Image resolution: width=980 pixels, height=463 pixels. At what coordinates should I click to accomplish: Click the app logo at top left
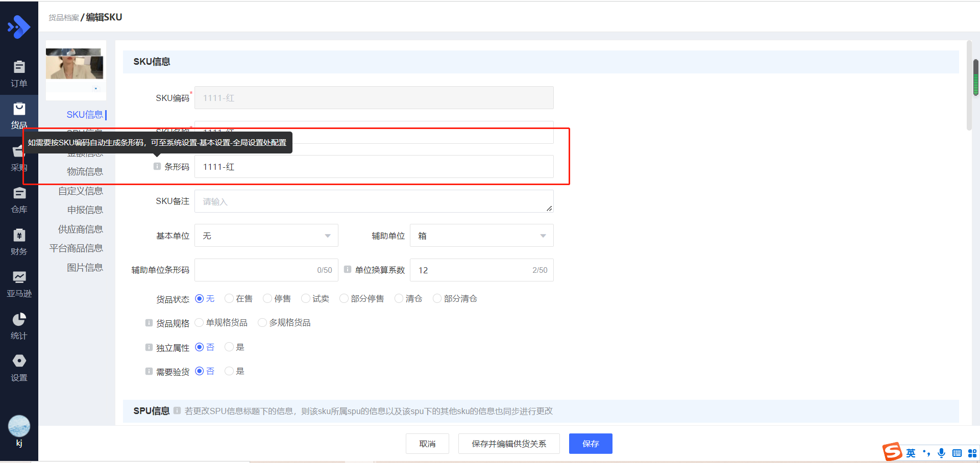(x=19, y=27)
